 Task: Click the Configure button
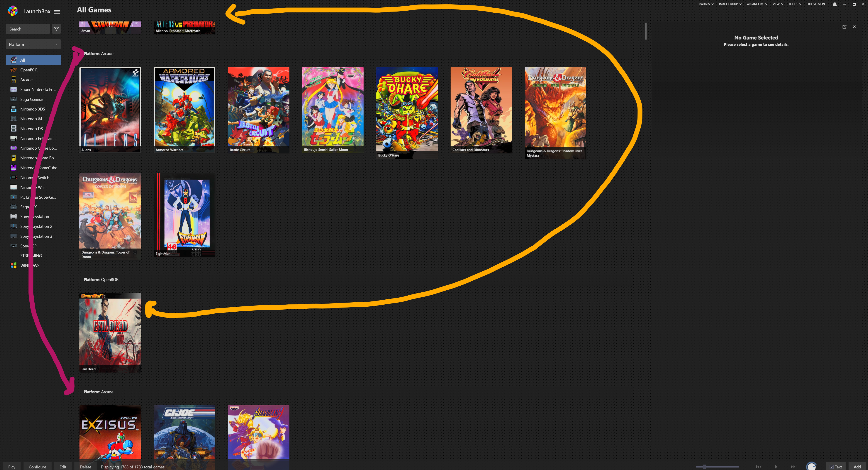pos(37,467)
